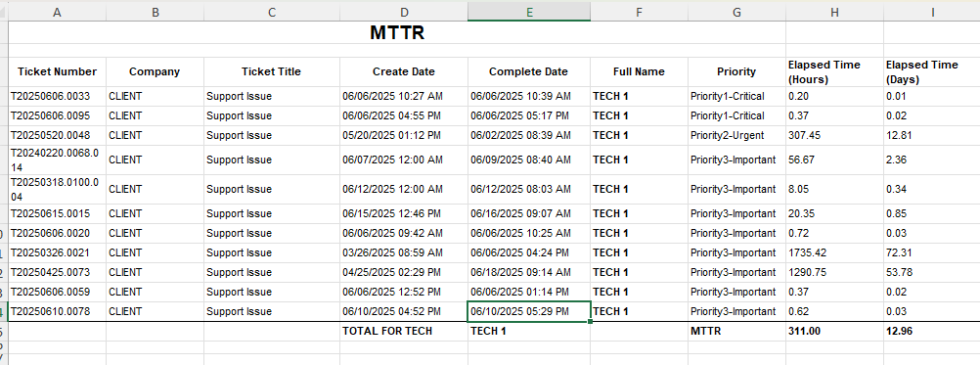Select column H header
Screen dimensions: 980x365
tap(834, 11)
